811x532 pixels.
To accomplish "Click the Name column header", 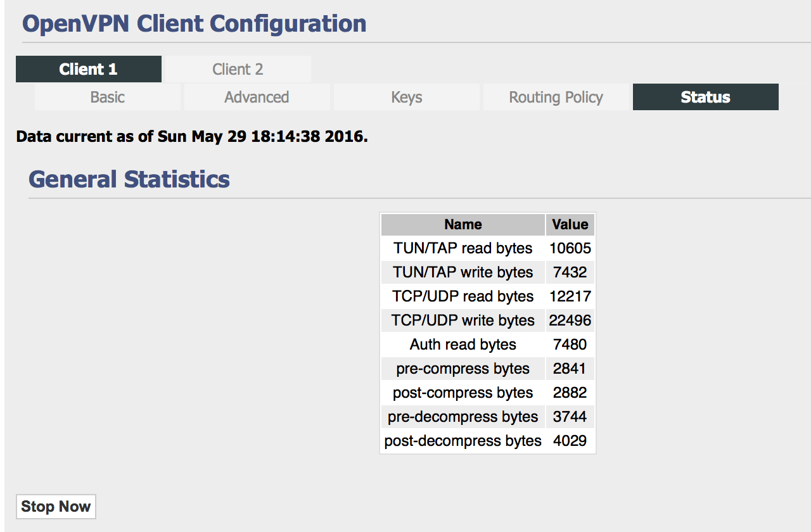I will coord(463,224).
